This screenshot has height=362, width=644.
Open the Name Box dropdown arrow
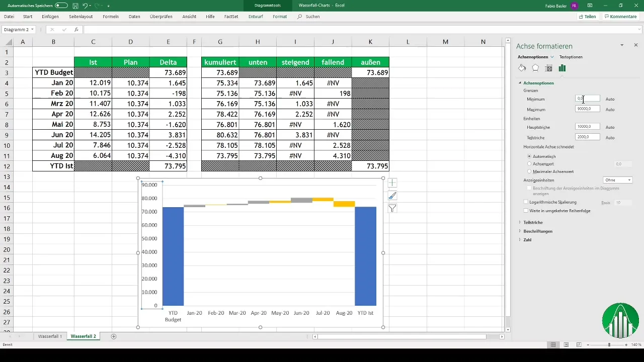(32, 30)
